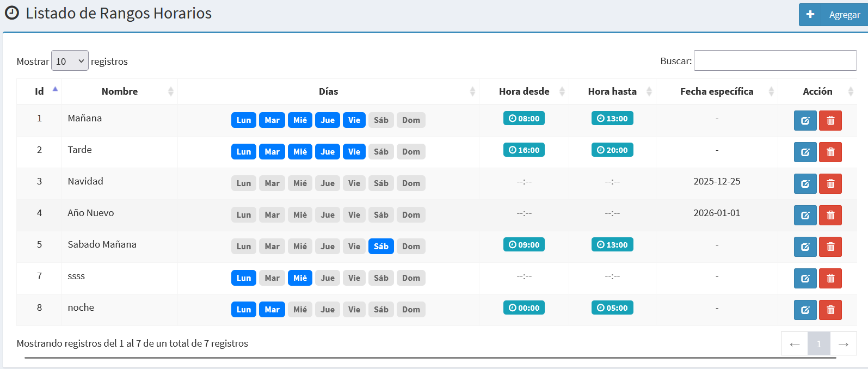
Task: Delete the Tarde row
Action: 830,152
